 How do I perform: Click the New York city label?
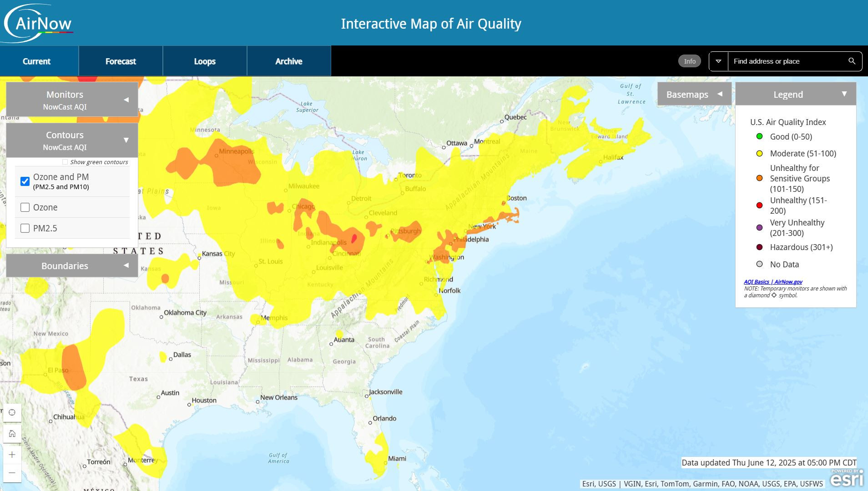tap(482, 226)
